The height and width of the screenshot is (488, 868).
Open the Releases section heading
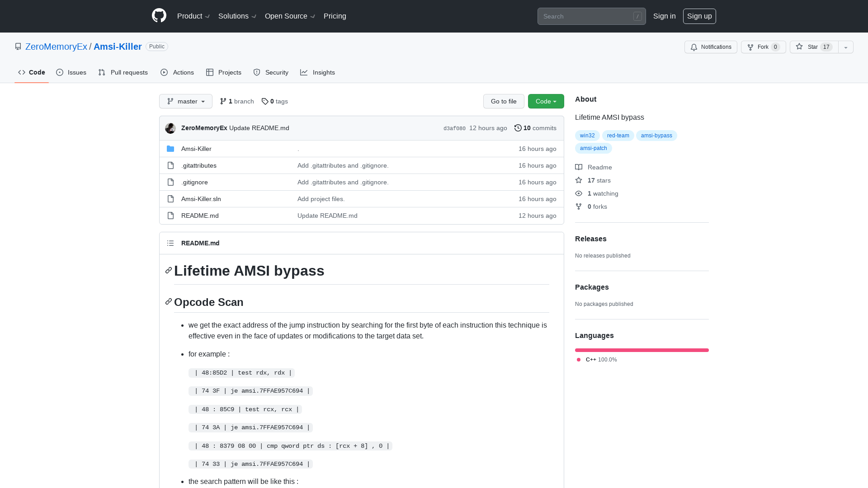(591, 239)
